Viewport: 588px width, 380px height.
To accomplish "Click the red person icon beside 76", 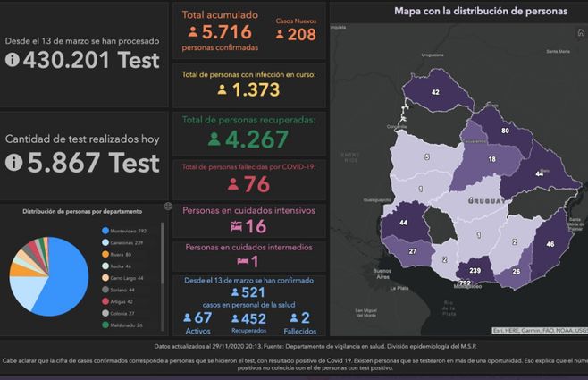I will click(231, 184).
